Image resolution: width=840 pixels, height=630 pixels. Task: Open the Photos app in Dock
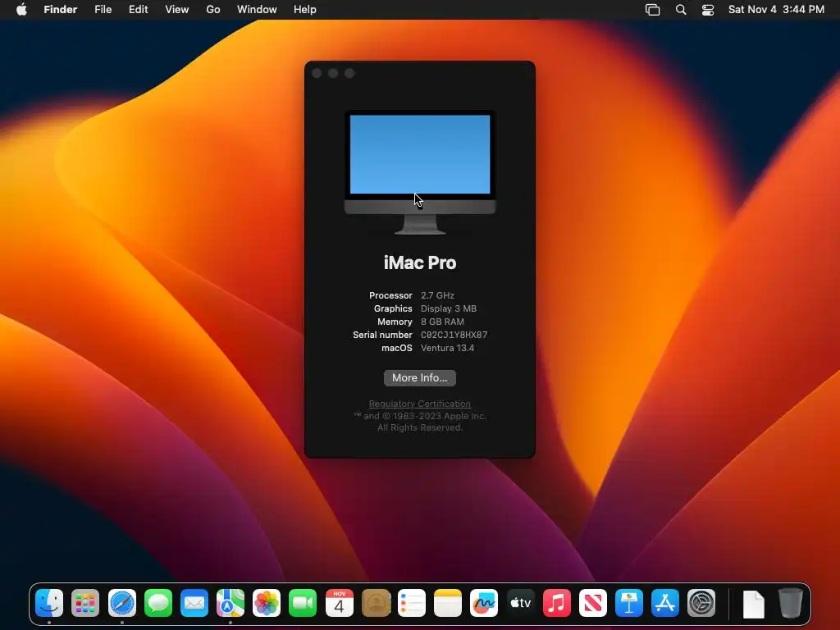pos(267,603)
